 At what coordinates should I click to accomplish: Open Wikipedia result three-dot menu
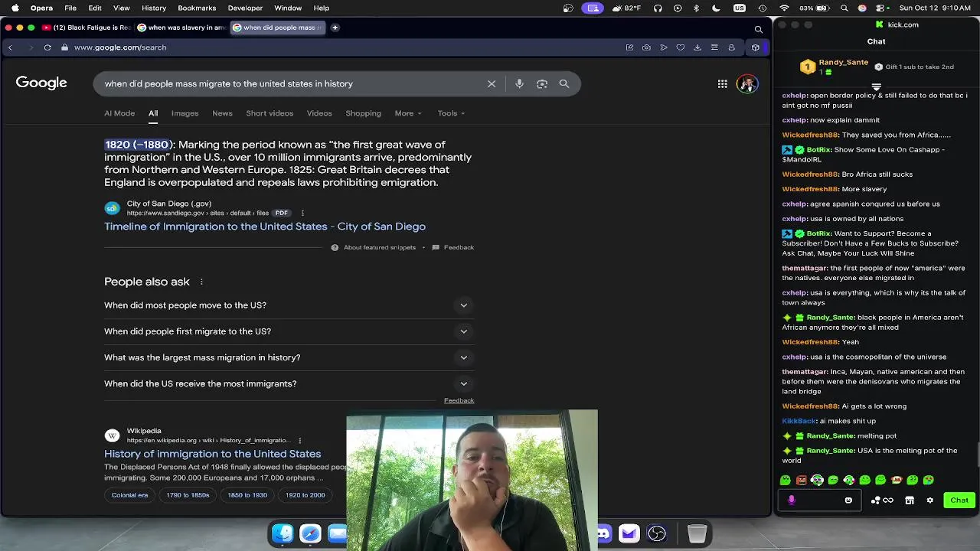299,440
